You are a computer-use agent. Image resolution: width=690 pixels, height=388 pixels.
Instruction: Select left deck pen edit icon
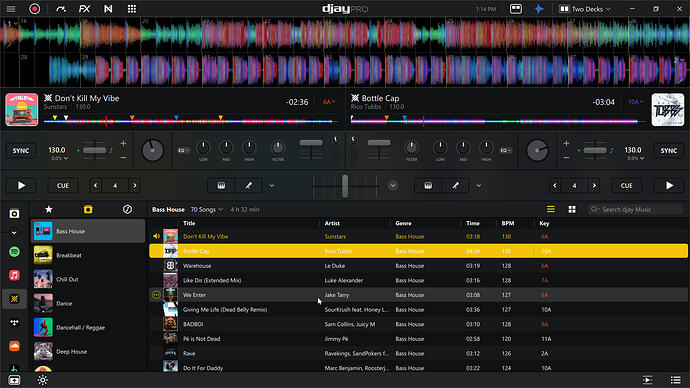[249, 186]
